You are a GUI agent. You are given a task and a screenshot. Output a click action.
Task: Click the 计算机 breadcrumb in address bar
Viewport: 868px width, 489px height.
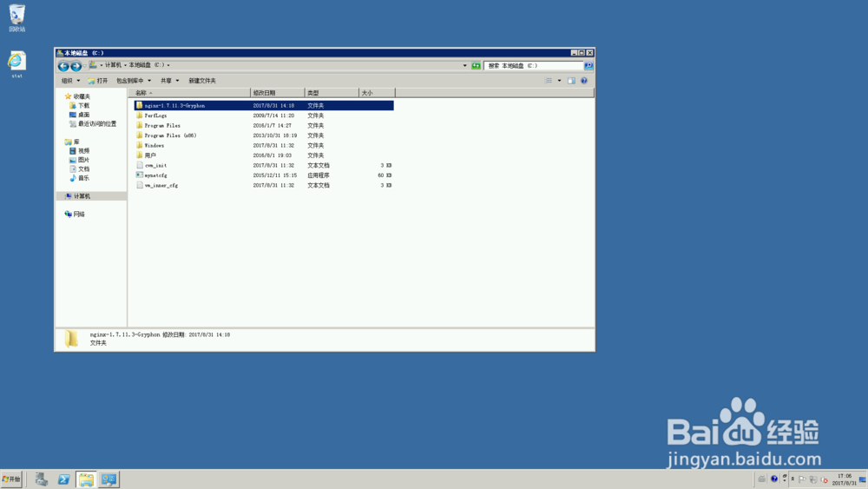113,65
